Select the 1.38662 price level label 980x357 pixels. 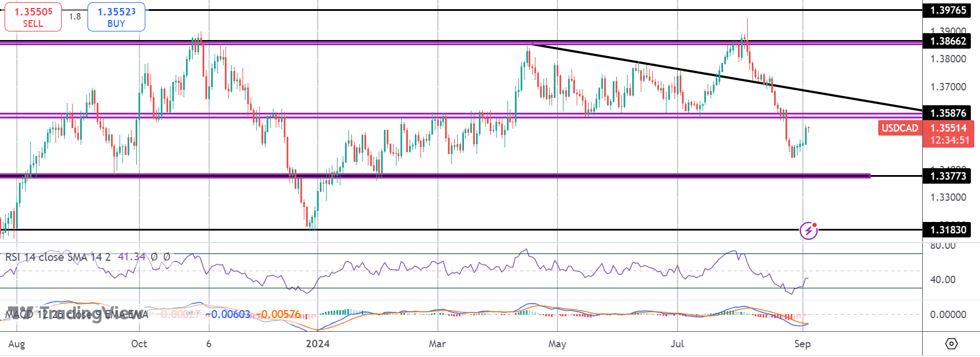(948, 41)
